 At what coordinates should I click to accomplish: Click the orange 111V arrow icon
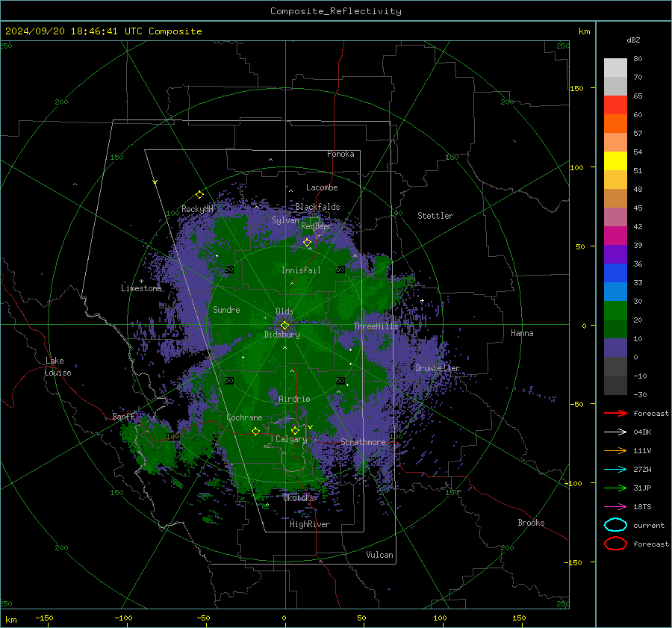coord(615,450)
